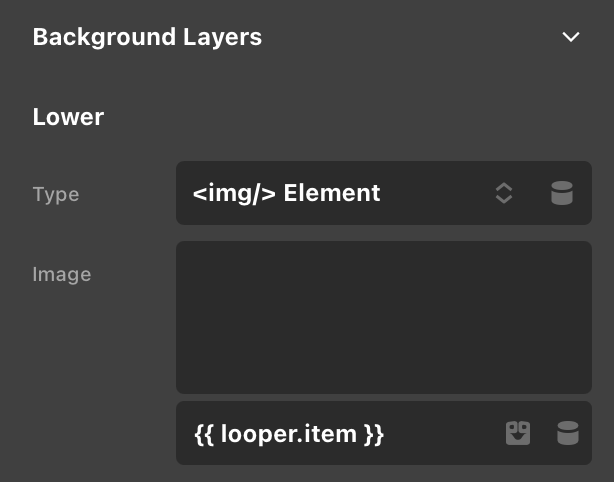Click the '<img/> Element' text
Viewport: 614px width, 482px height.
287,193
